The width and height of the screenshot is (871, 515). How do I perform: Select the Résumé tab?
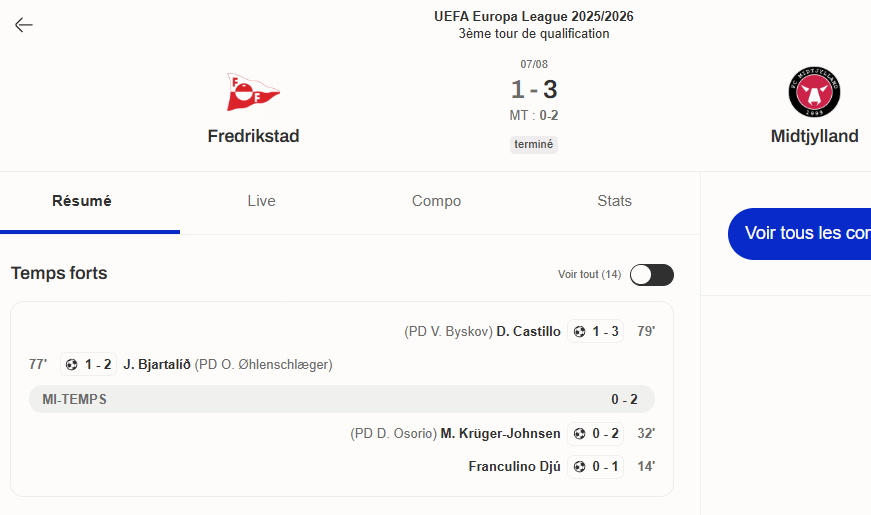point(82,201)
